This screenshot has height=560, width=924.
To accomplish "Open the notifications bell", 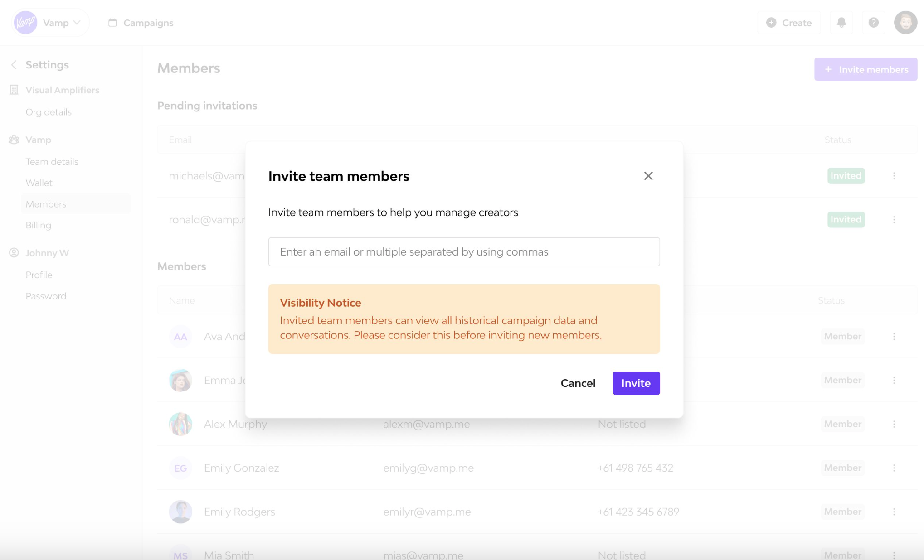I will coord(841,23).
